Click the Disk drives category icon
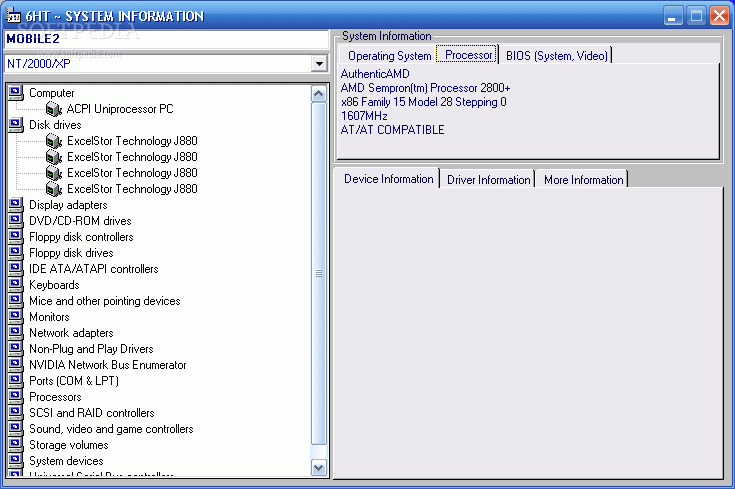The width and height of the screenshot is (735, 489). tap(15, 124)
